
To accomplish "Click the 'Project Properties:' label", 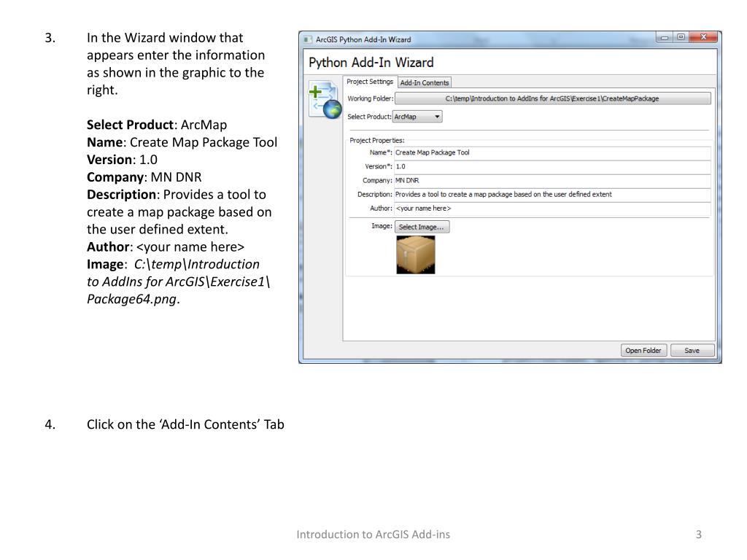I will point(377,141).
